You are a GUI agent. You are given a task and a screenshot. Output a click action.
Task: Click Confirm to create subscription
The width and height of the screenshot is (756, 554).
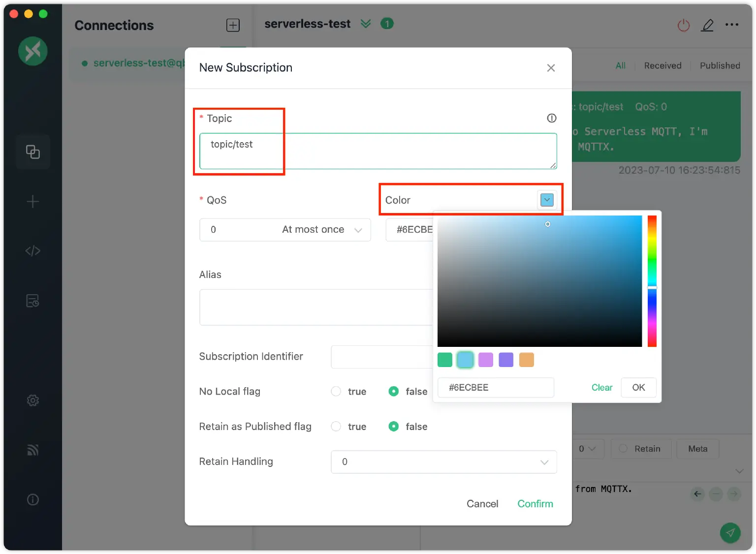535,504
